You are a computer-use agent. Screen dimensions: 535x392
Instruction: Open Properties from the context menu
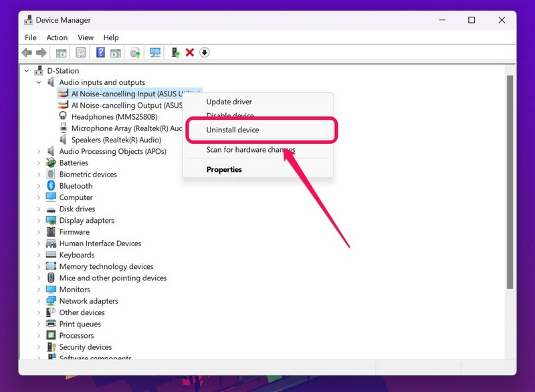[x=224, y=170]
